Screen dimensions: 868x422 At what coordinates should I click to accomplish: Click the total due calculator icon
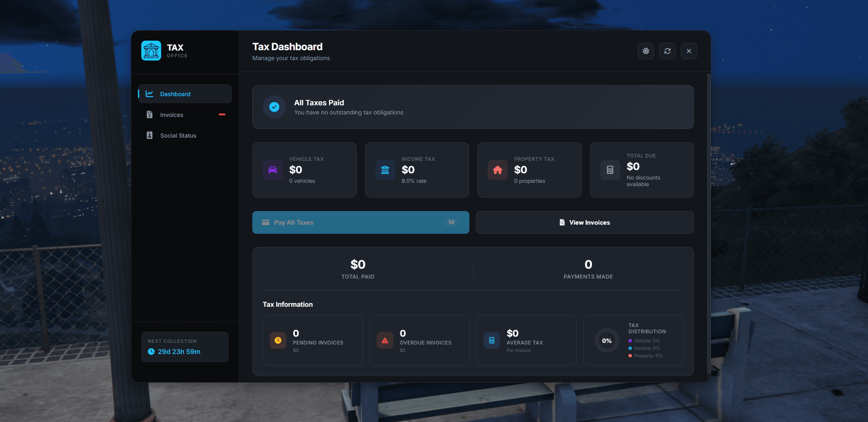[x=610, y=170]
